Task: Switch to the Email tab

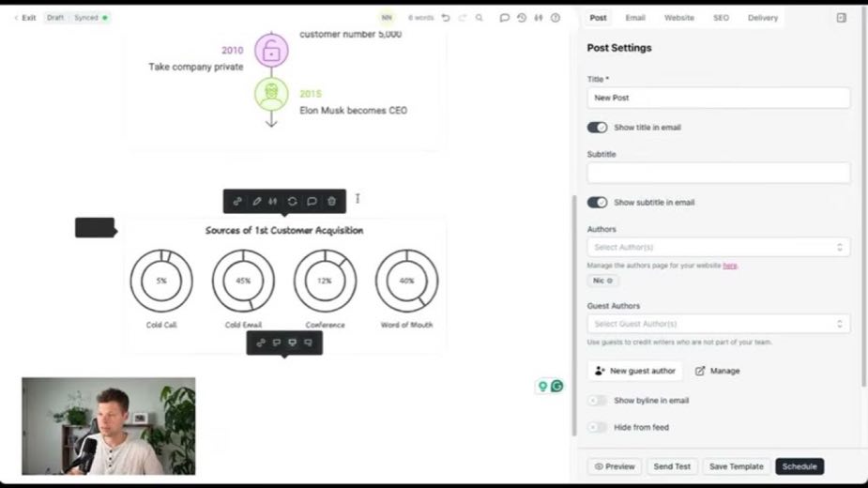Action: [635, 18]
